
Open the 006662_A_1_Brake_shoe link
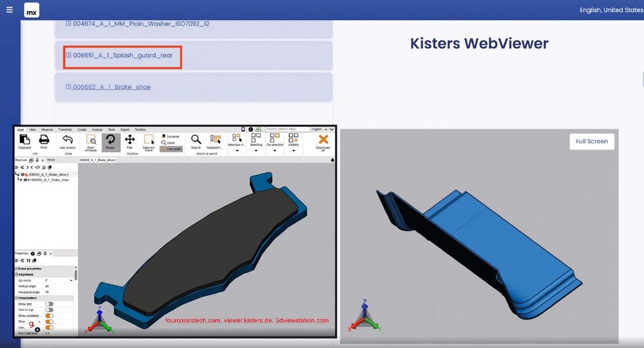pyautogui.click(x=111, y=87)
